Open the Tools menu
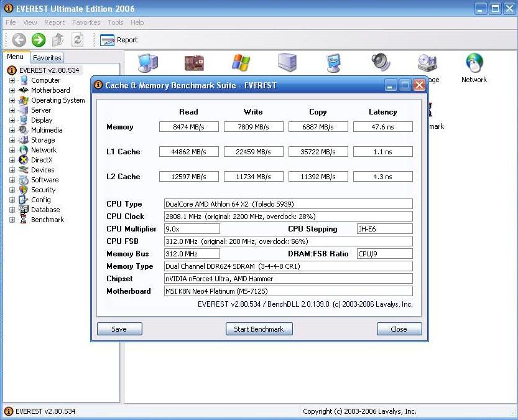 (x=116, y=22)
